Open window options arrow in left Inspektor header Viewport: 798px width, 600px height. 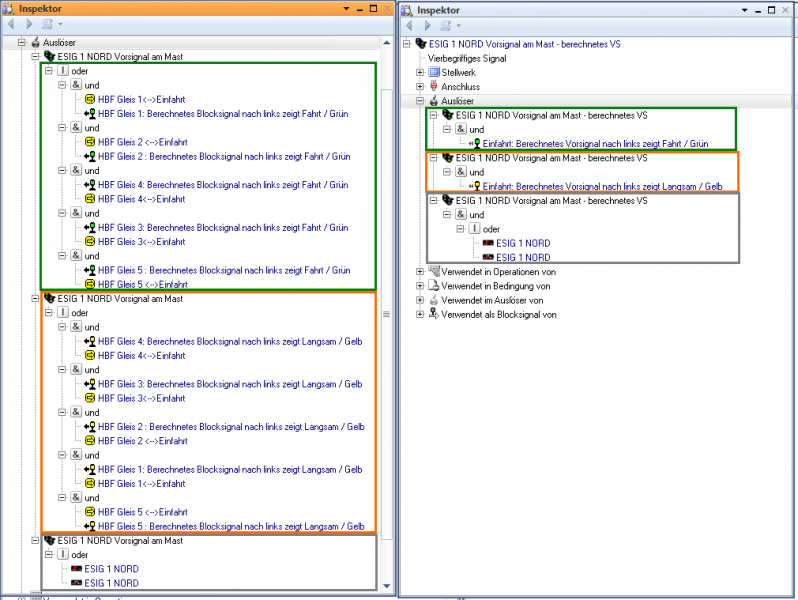click(x=346, y=8)
